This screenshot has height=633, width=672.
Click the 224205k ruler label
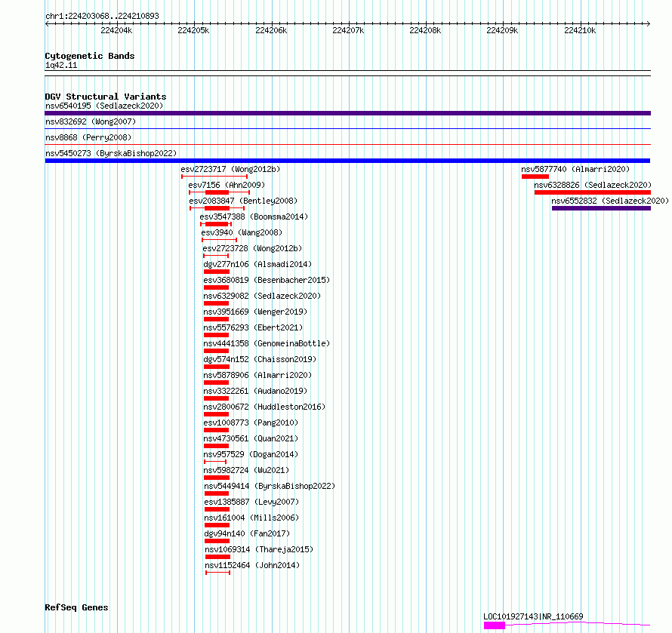(x=194, y=31)
